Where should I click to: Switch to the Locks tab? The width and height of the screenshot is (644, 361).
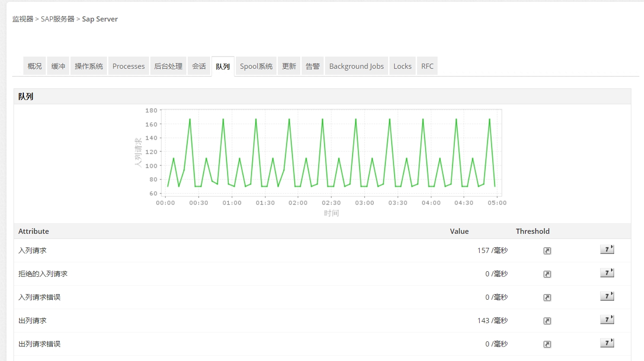click(402, 66)
